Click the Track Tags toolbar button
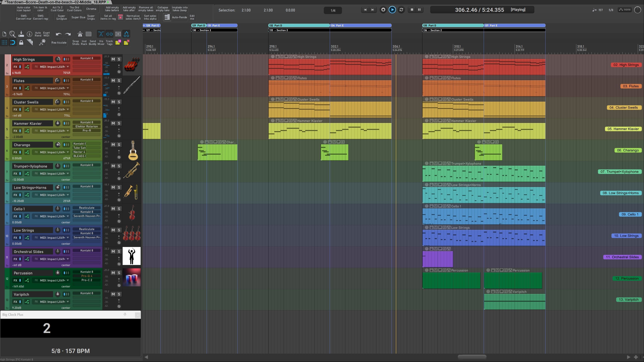Image resolution: width=644 pixels, height=362 pixels. (109, 43)
